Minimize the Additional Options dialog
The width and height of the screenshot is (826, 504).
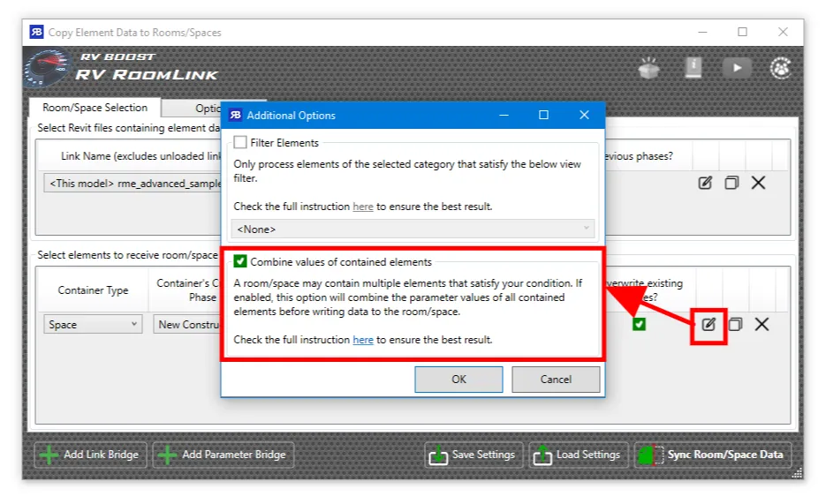504,115
